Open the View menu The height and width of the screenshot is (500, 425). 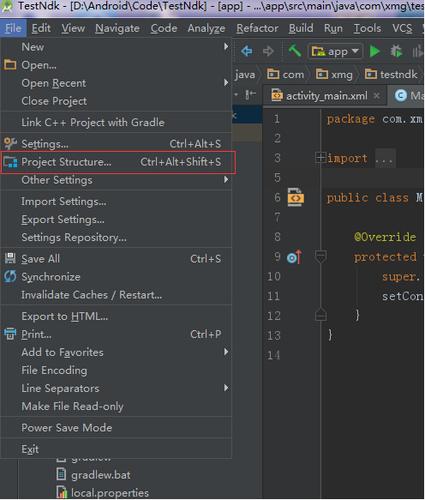click(x=73, y=28)
